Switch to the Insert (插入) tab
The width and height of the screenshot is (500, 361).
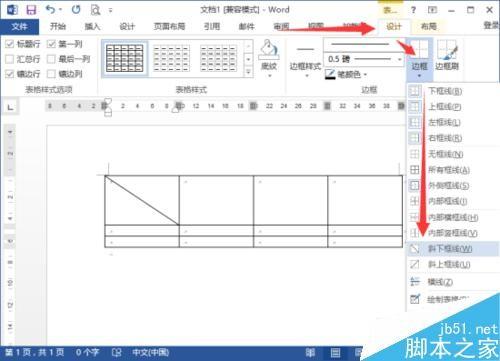coord(92,26)
